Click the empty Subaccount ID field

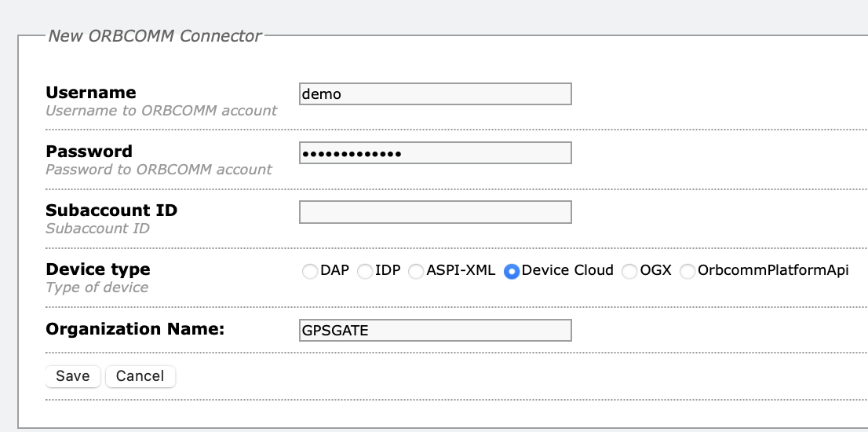[435, 212]
